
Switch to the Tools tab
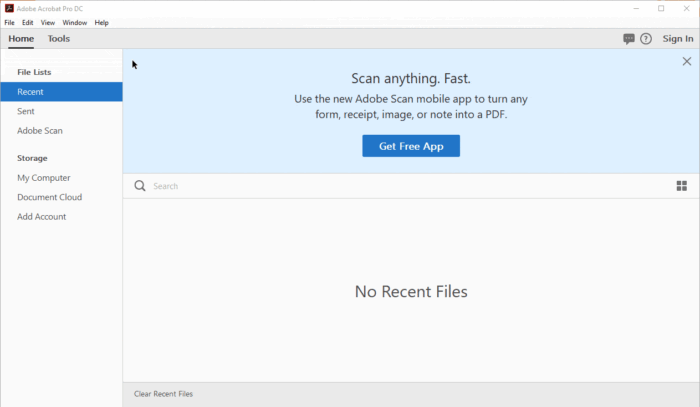59,39
